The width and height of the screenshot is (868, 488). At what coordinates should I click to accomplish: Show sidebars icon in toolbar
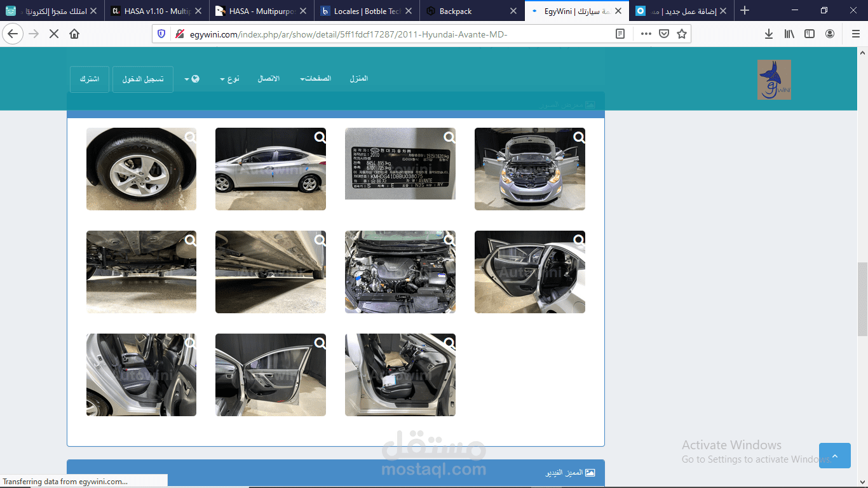pyautogui.click(x=810, y=34)
